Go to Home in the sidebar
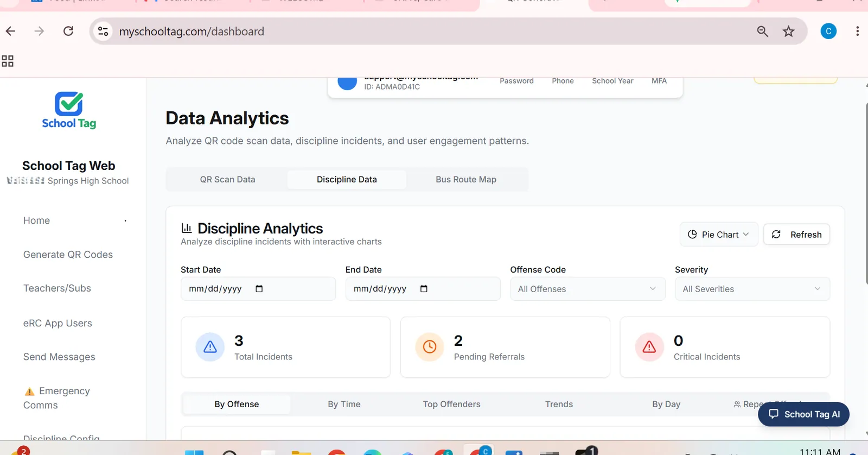Screen dimensions: 868x455 coord(36,220)
